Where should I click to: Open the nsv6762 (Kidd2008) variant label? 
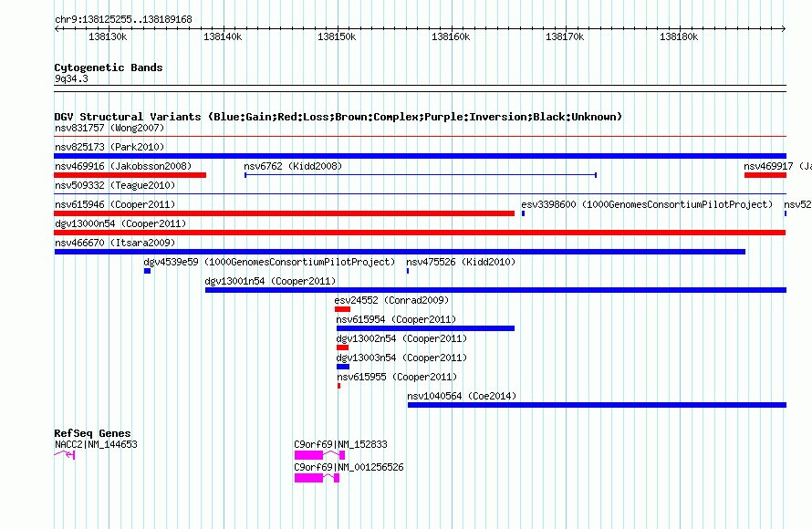point(293,166)
